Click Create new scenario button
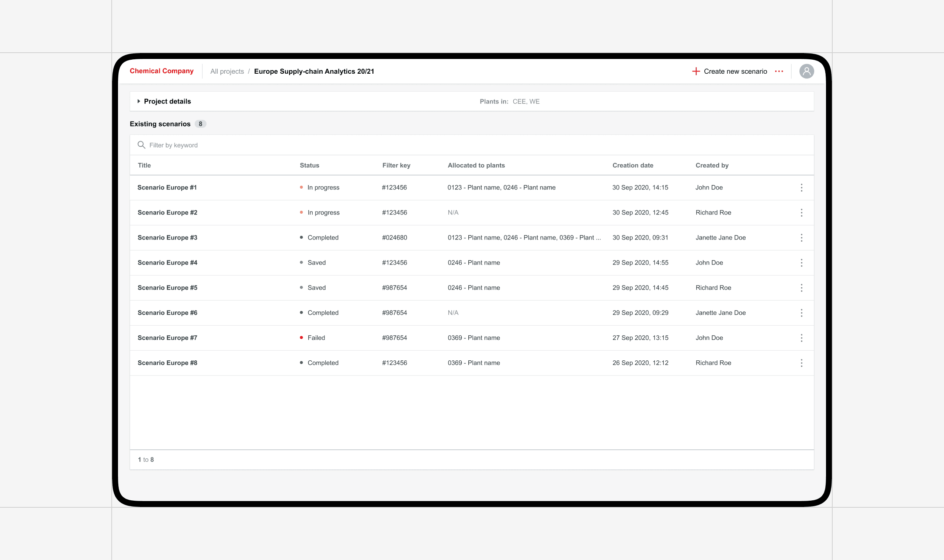This screenshot has width=944, height=560. tap(735, 72)
